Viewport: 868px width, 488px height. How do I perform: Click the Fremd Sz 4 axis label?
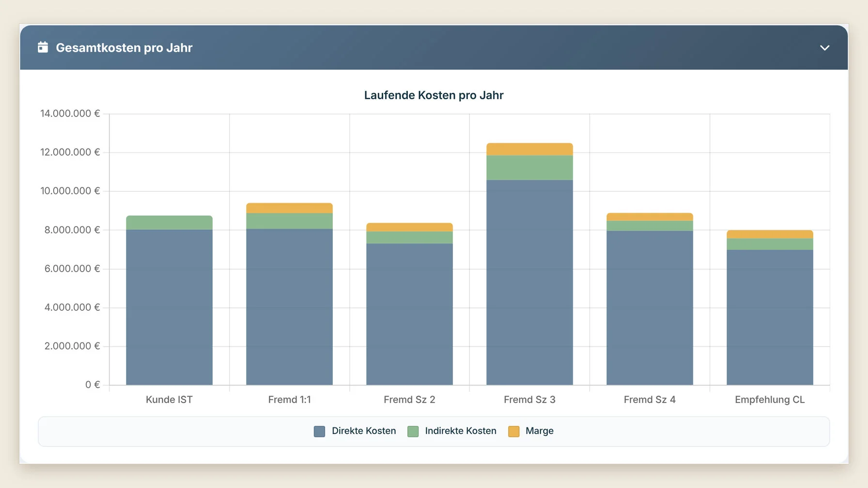click(x=650, y=399)
